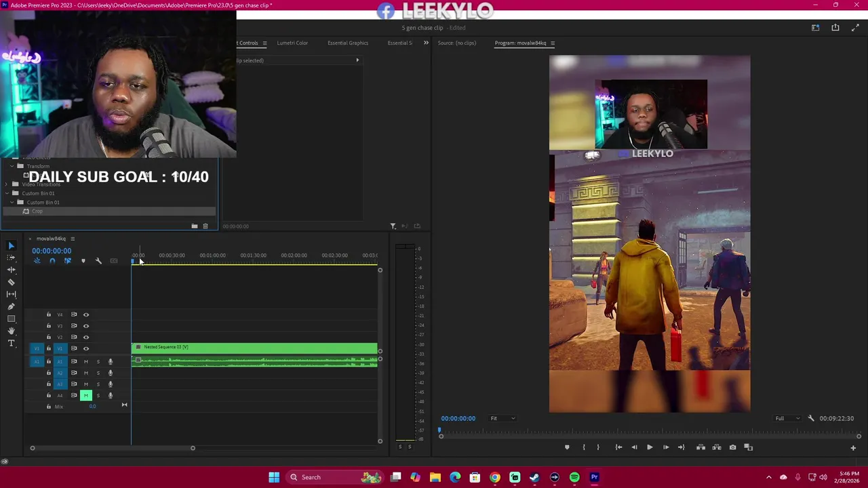
Task: Click the Program Monitor playhead scrubber
Action: [439, 430]
